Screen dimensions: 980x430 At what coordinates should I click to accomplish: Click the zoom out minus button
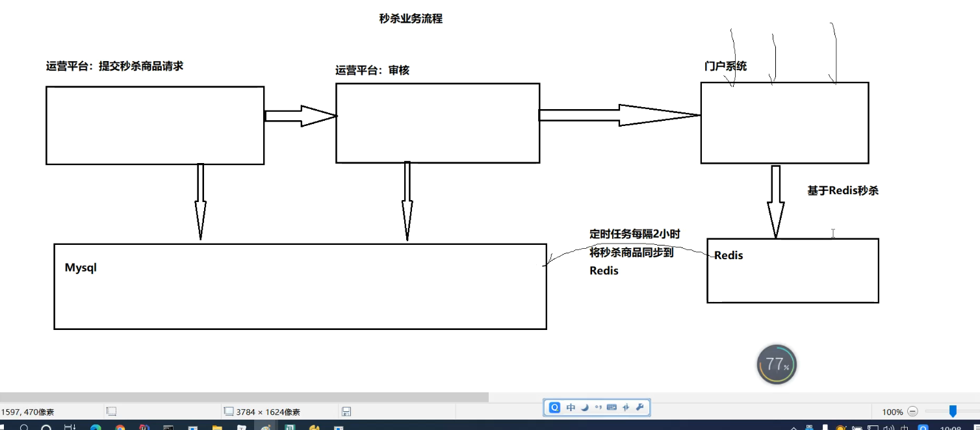912,411
